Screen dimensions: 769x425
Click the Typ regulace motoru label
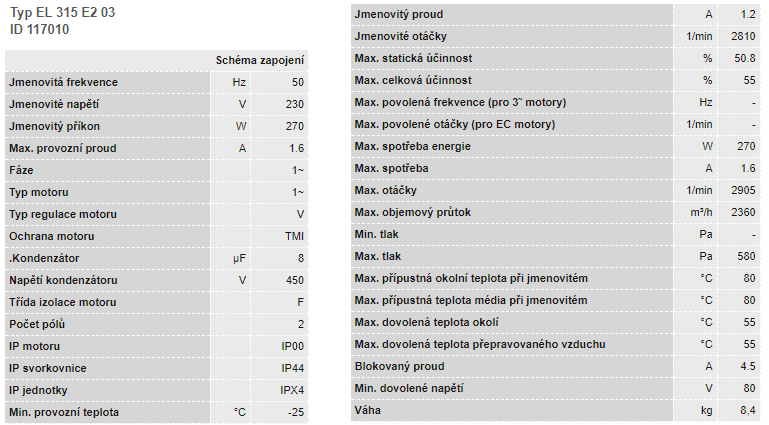click(63, 214)
